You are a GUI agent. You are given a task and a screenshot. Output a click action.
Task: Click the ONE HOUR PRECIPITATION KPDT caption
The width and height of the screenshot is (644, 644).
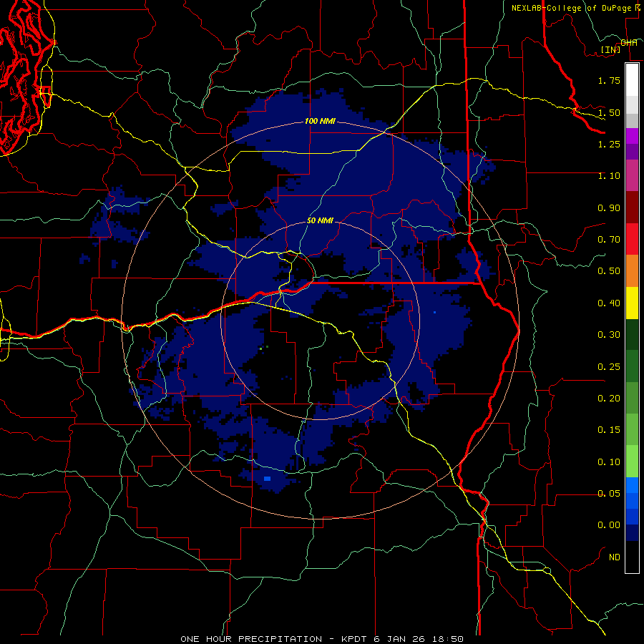click(322, 639)
